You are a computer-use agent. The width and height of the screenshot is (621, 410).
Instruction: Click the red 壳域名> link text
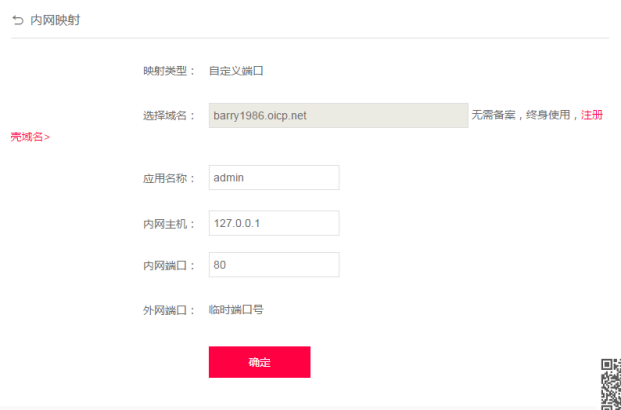point(30,136)
